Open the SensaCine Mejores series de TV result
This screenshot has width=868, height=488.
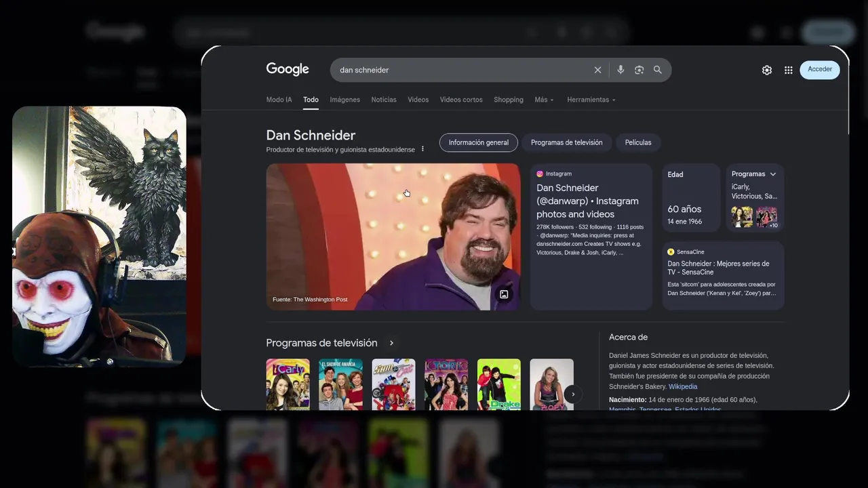click(718, 268)
